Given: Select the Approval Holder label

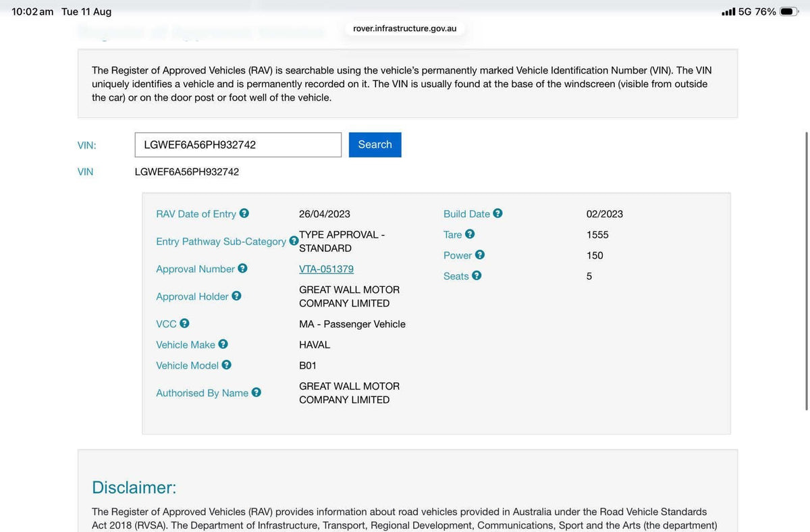Looking at the screenshot, I should point(192,296).
